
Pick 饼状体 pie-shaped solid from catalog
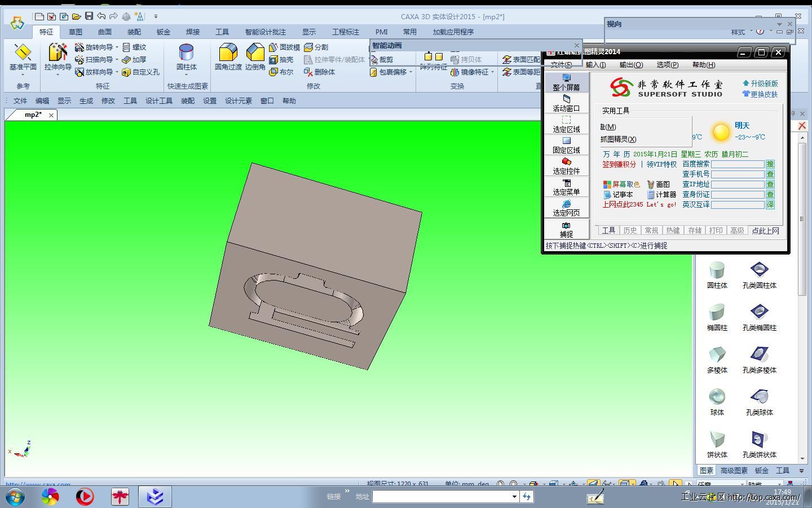click(x=717, y=444)
